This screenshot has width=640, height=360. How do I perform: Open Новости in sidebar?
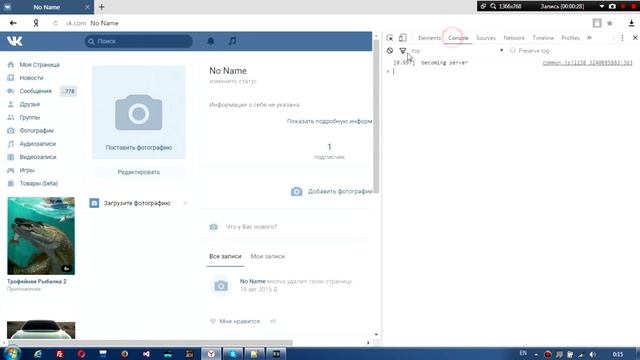click(x=31, y=78)
